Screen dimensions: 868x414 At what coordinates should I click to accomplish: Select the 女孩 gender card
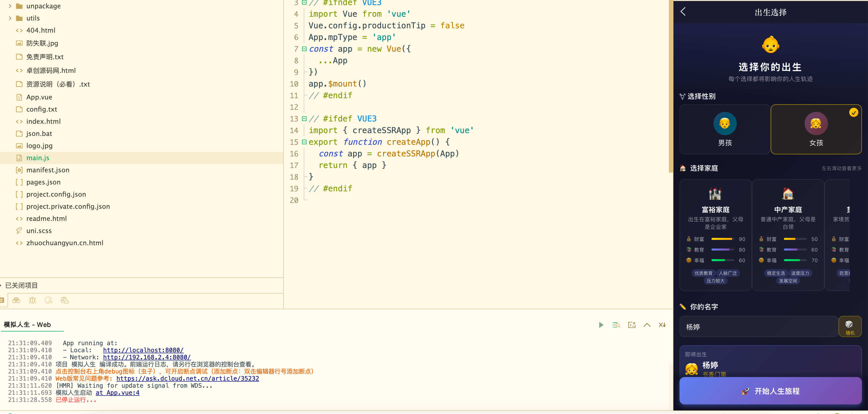click(x=816, y=129)
